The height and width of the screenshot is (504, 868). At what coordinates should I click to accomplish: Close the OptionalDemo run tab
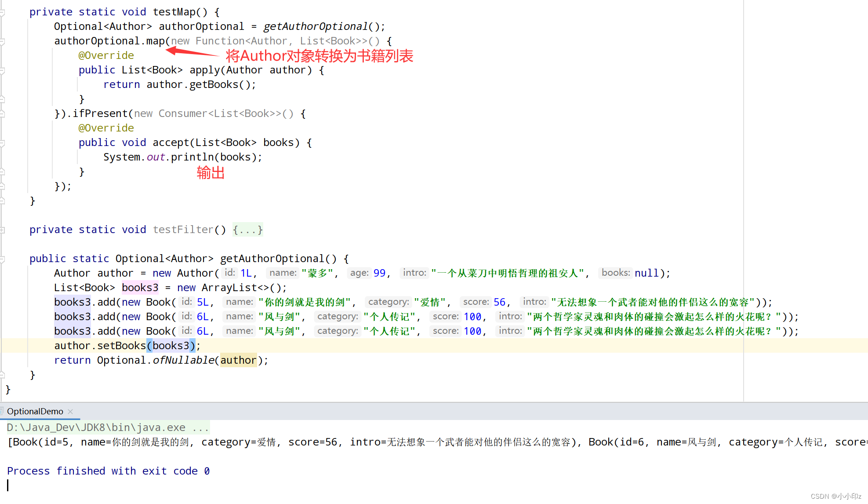70,412
